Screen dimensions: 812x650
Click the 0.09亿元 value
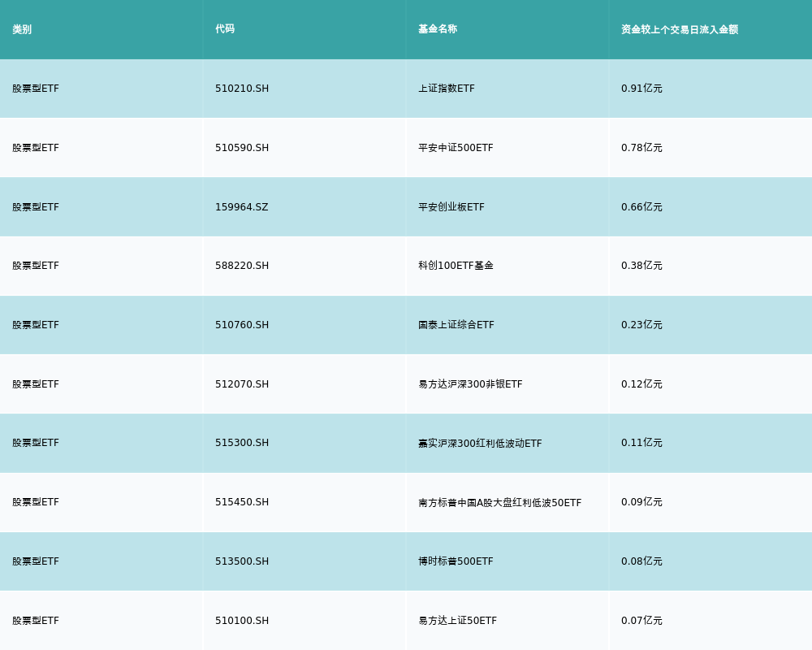point(641,502)
